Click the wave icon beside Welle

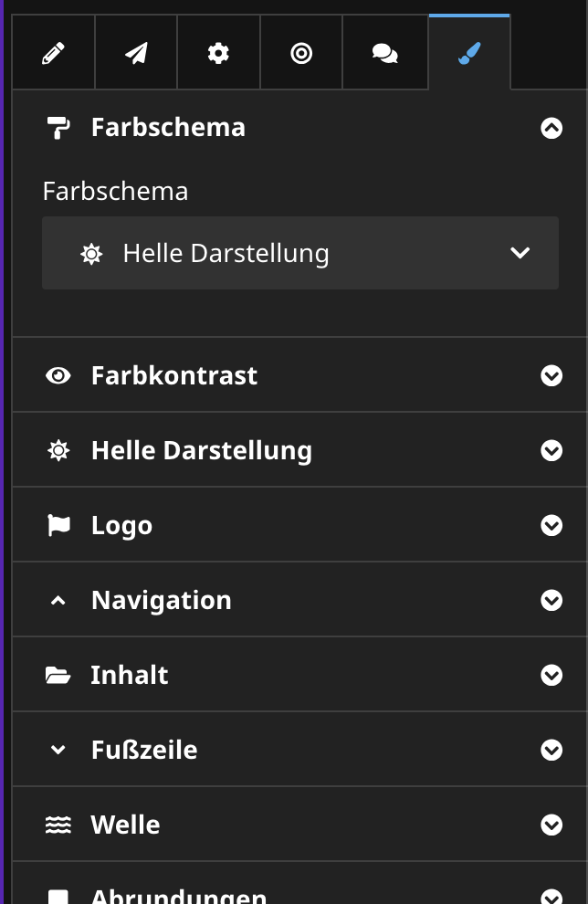click(58, 825)
